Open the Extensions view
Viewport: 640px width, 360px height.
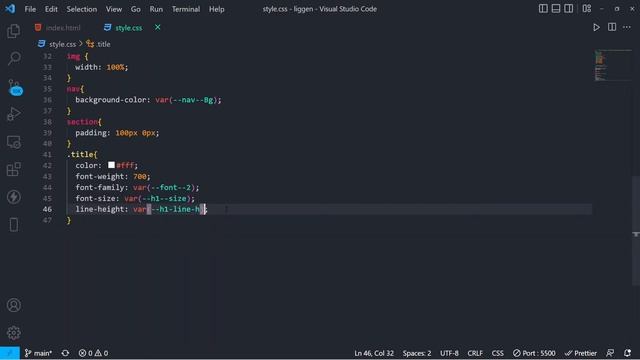pos(13,169)
